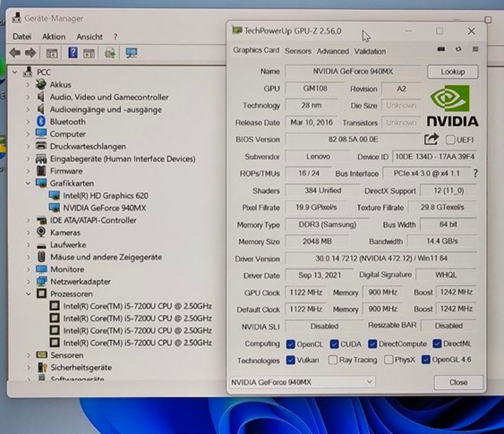
Task: Select the Akkus battery icon
Action: coord(41,84)
